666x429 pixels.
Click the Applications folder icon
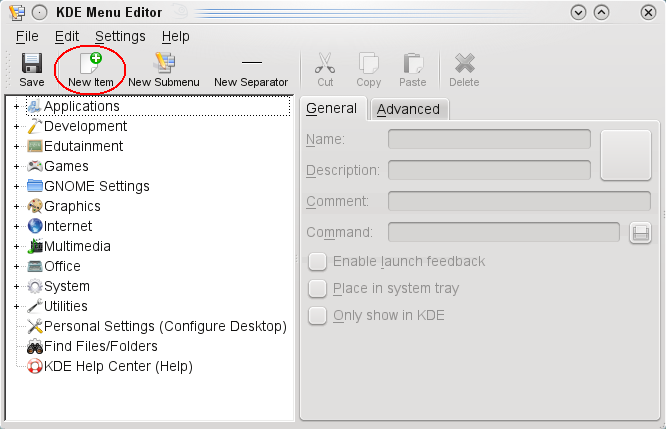point(34,106)
